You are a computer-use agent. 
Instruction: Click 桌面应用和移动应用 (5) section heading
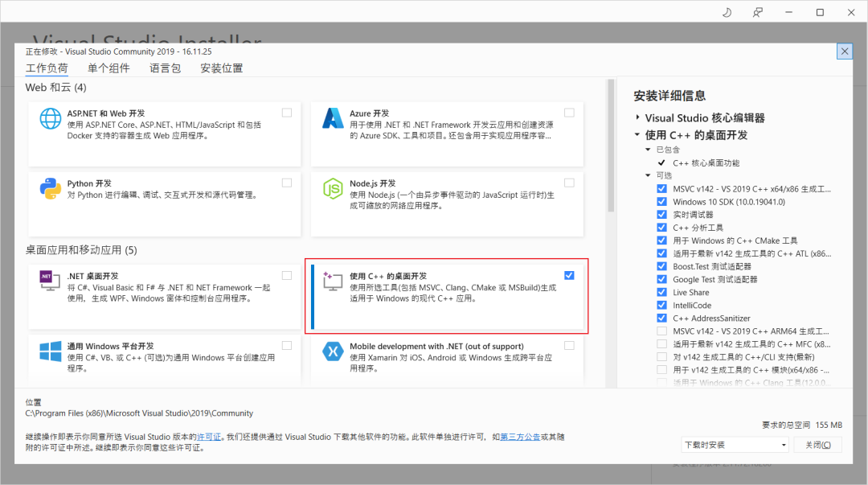pos(81,250)
